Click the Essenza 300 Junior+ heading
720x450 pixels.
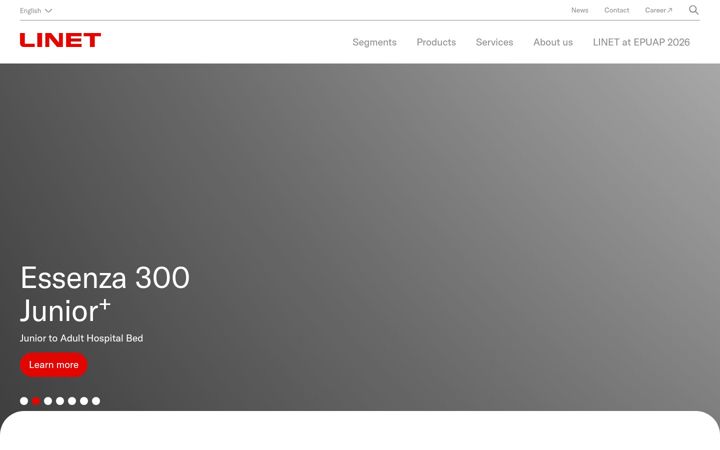[x=105, y=294]
